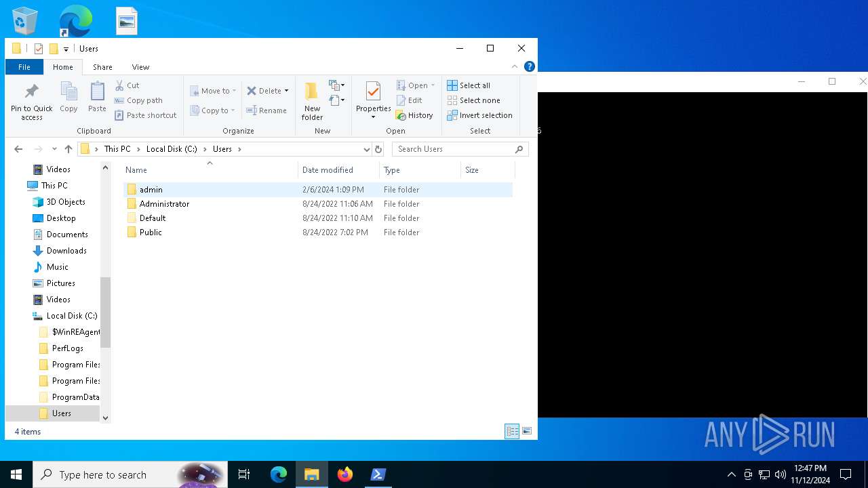Create a New folder
The height and width of the screenshot is (488, 868).
(312, 102)
